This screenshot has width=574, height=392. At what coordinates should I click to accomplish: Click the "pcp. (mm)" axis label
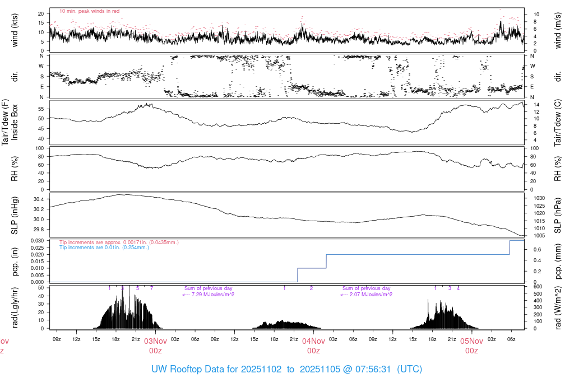(558, 262)
